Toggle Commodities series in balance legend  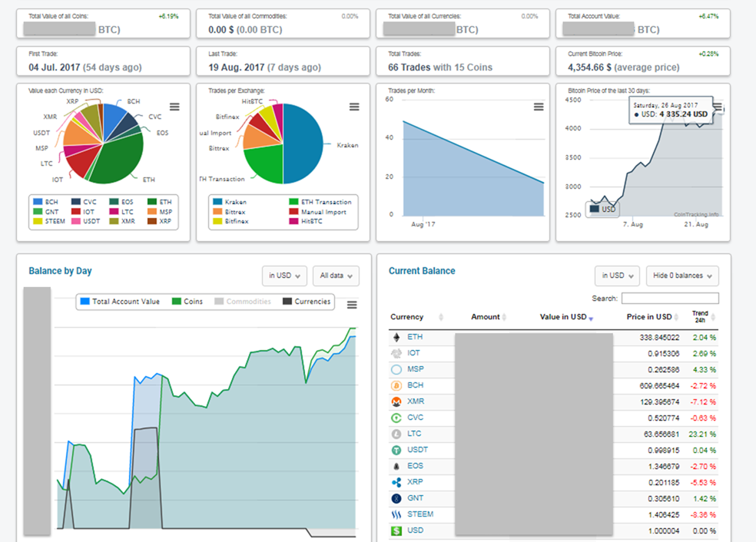coord(243,302)
